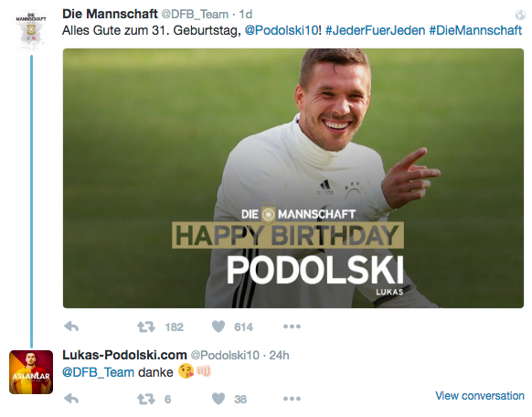Reply to Die Mannschaft's birthday tweet
The width and height of the screenshot is (532, 417).
click(x=71, y=326)
